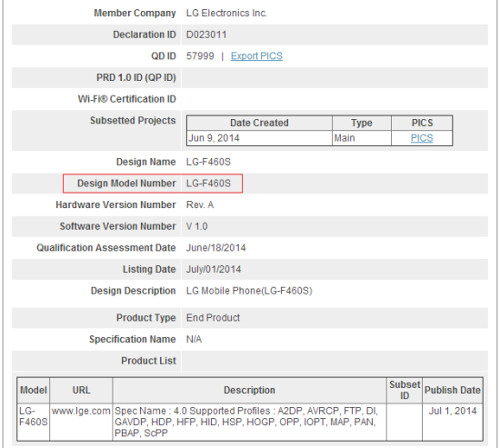
Task: Select the Jun 9, 2014 date cell
Action: (259, 138)
